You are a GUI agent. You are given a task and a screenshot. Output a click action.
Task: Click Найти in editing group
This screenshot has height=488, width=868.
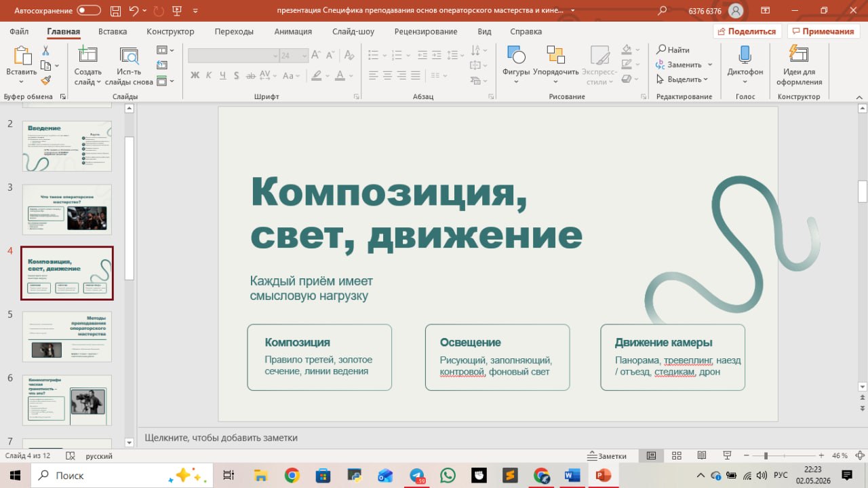click(x=673, y=50)
